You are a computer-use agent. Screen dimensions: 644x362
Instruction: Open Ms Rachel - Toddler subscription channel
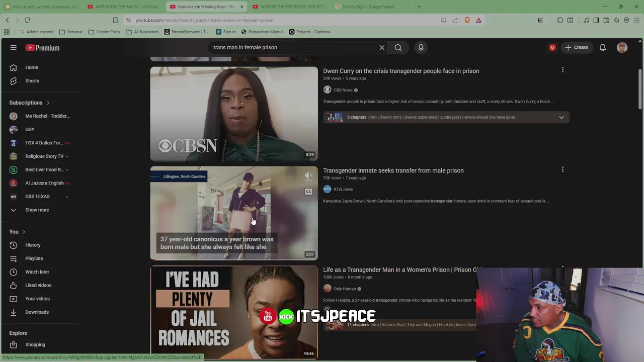pyautogui.click(x=40, y=116)
